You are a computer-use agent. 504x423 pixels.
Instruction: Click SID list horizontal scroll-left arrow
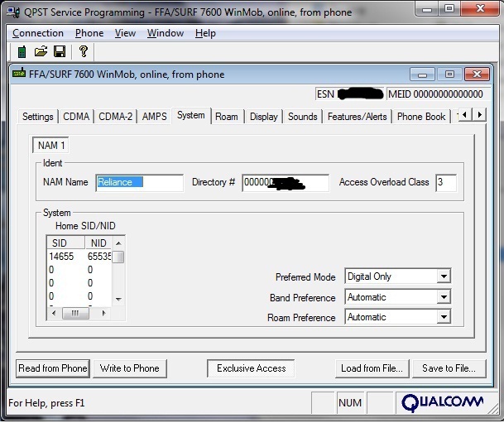tap(54, 313)
